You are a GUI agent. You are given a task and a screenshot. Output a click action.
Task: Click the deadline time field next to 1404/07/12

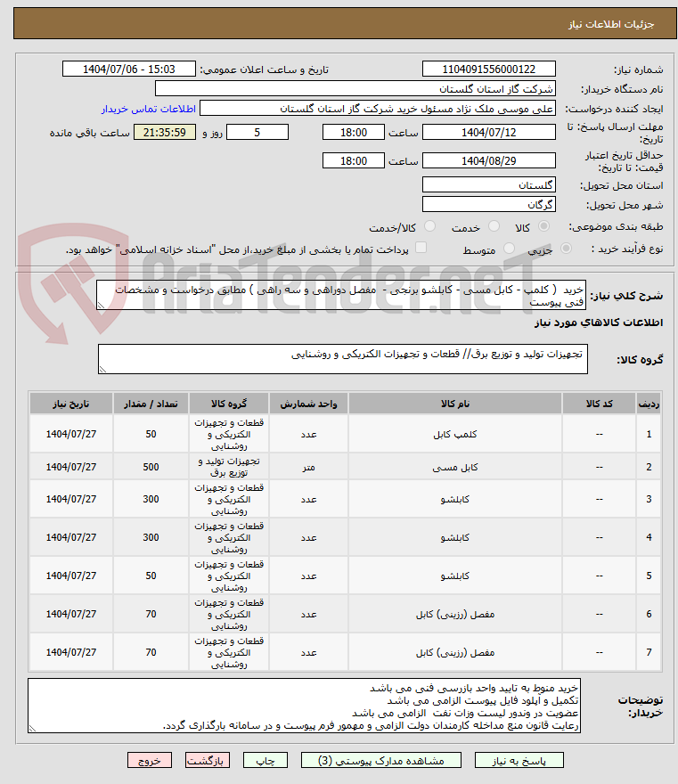tap(354, 133)
